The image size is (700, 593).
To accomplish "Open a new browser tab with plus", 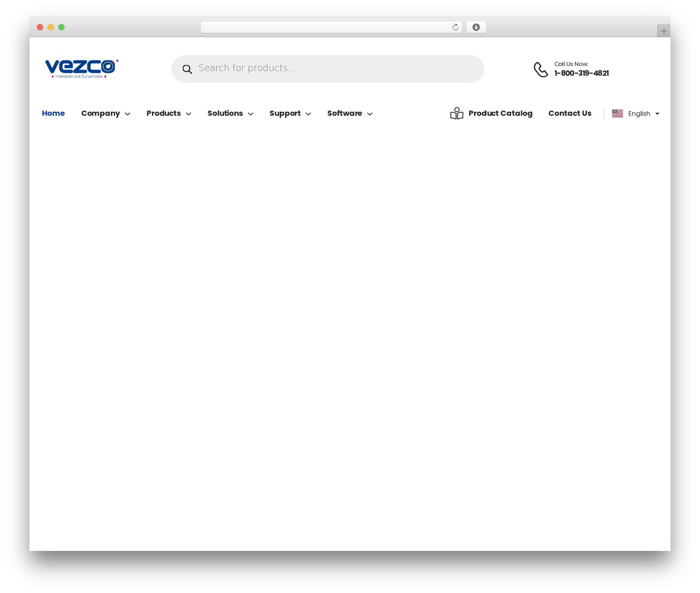I will [663, 31].
